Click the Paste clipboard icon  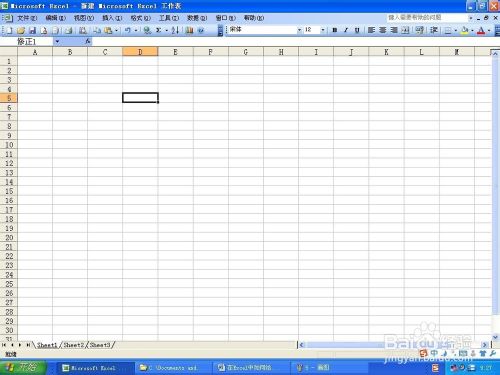coord(108,31)
